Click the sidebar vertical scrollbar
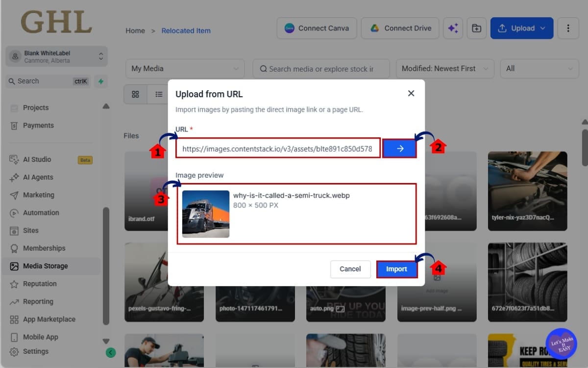Viewport: 588px width, 368px height. pyautogui.click(x=106, y=266)
